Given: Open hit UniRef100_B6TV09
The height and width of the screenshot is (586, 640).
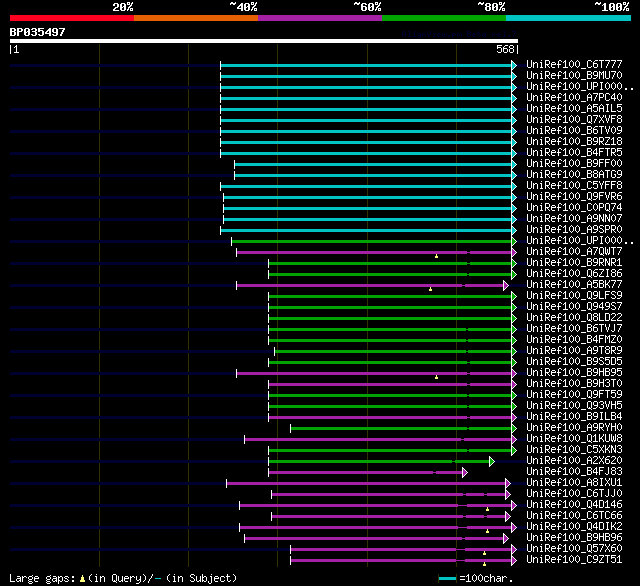Looking at the screenshot, I should [574, 131].
